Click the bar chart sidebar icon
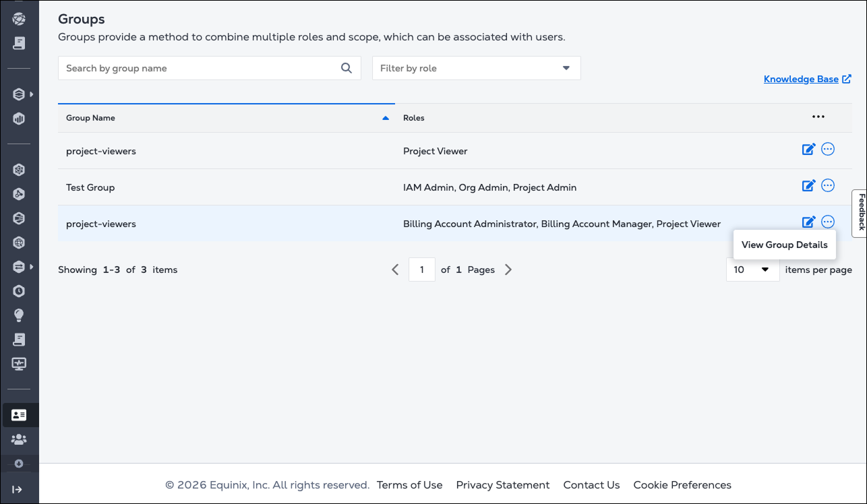Viewport: 867px width, 504px height. click(x=19, y=119)
